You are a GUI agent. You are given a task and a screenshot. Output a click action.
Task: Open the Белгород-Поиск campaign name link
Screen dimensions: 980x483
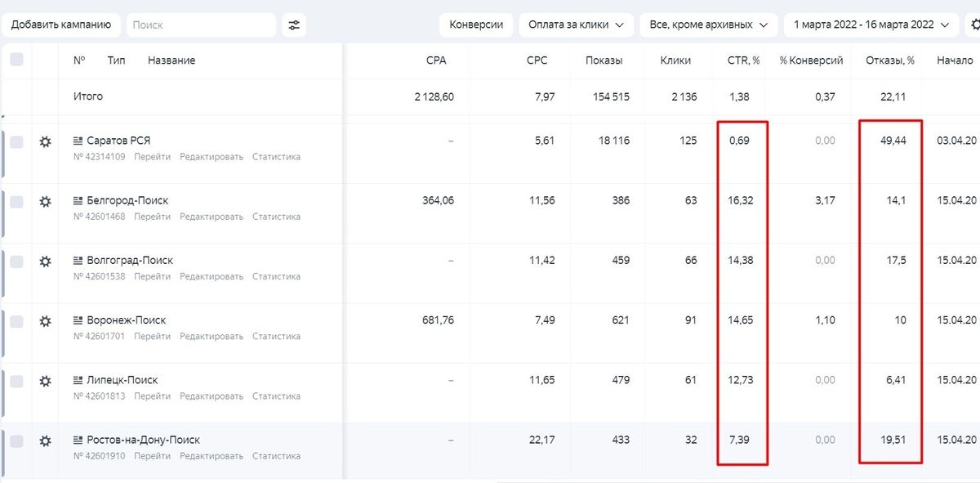(127, 200)
